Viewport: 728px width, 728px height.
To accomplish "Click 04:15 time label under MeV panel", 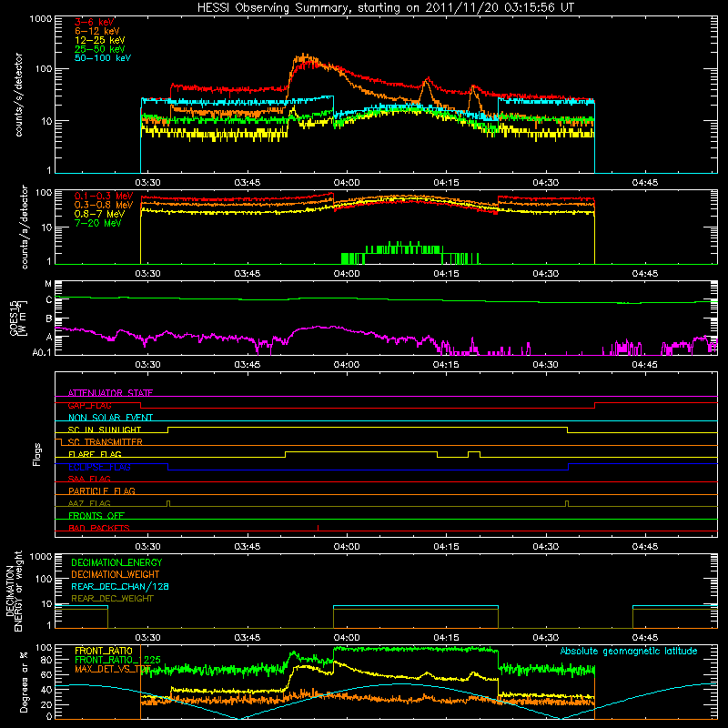I will 446,274.
